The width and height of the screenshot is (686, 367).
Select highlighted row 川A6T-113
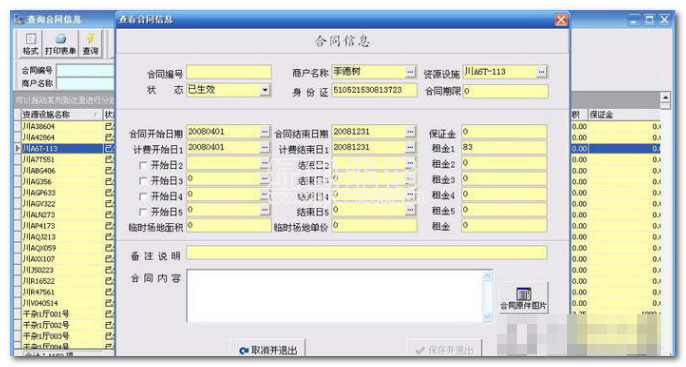click(x=62, y=149)
